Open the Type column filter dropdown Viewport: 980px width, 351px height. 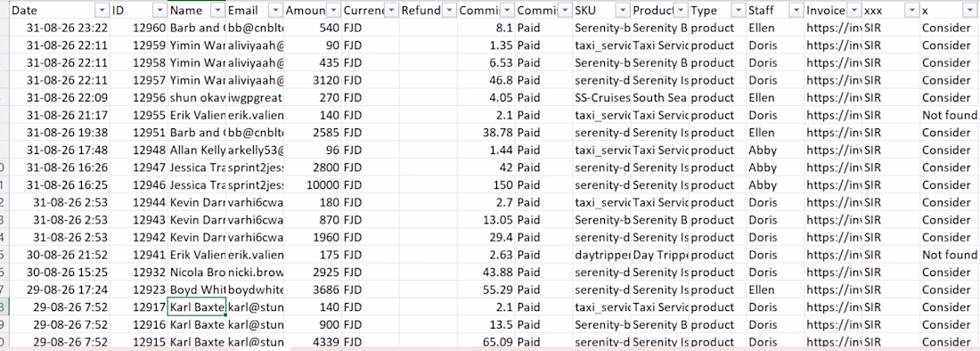[x=739, y=10]
